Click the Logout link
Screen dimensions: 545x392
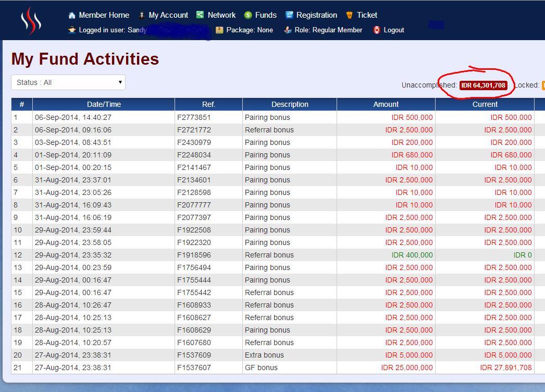[394, 30]
